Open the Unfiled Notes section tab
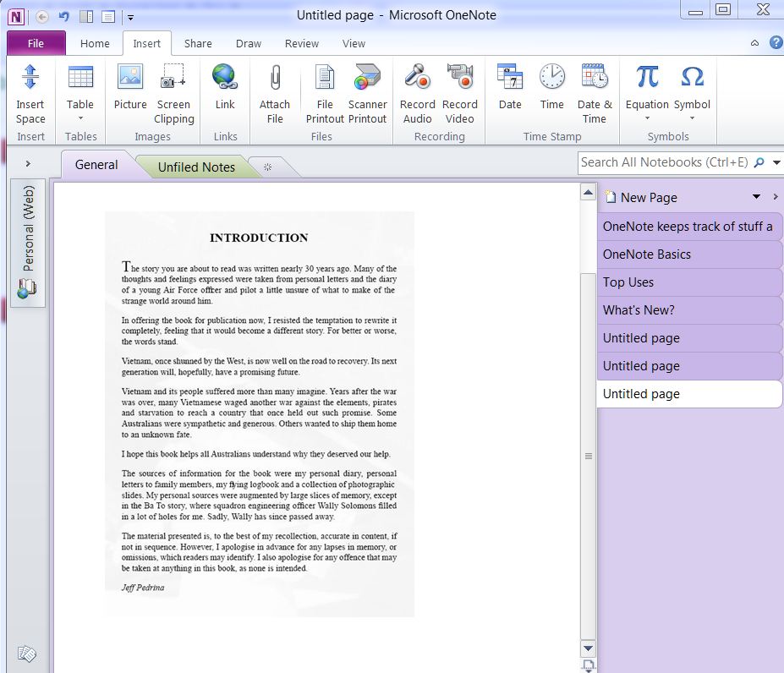This screenshot has height=673, width=784. (196, 167)
